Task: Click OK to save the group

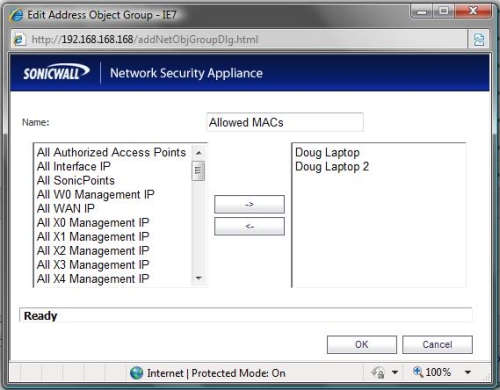Action: pyautogui.click(x=362, y=344)
